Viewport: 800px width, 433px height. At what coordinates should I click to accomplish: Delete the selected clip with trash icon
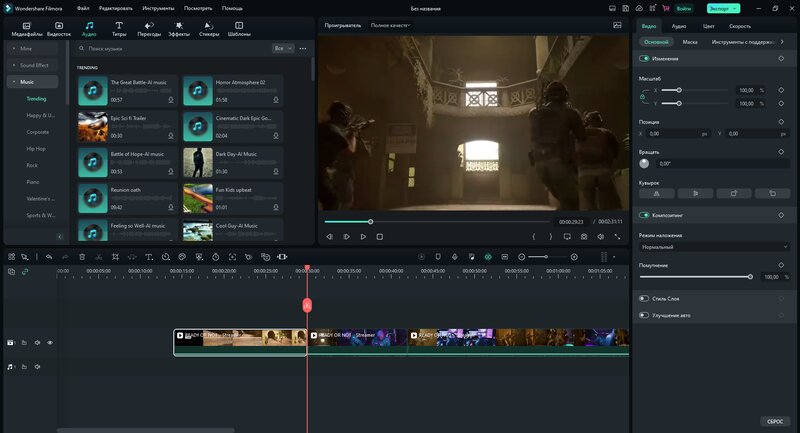pyautogui.click(x=82, y=257)
